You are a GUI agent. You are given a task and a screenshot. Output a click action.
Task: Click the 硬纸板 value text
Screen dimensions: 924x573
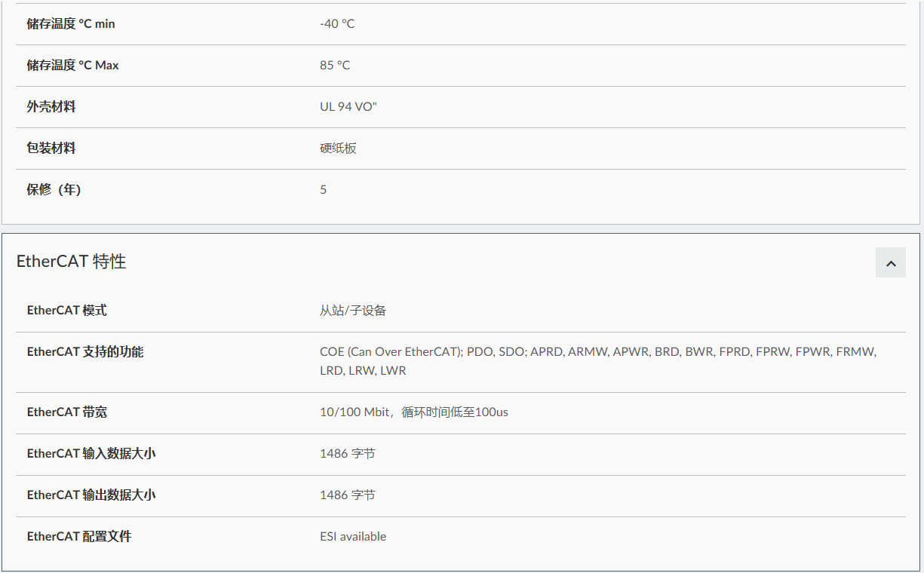[x=338, y=149]
